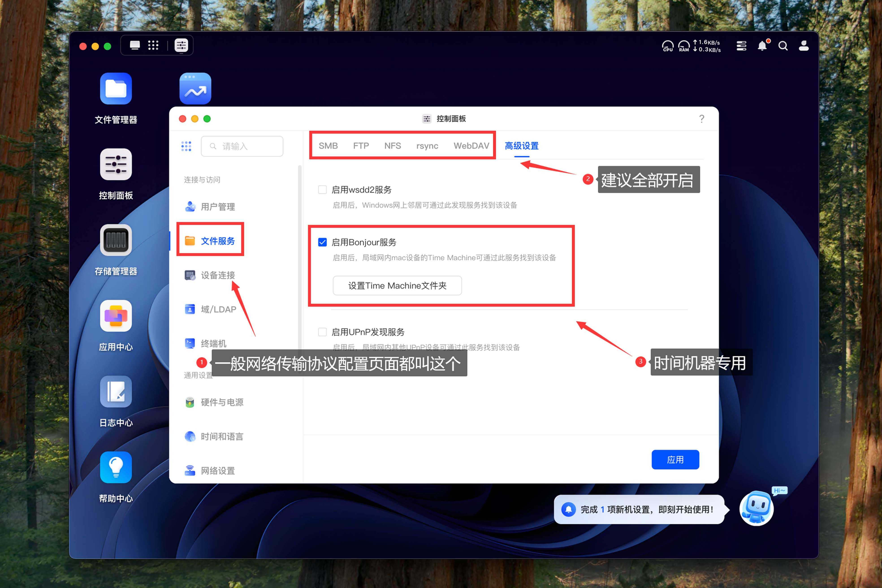Click the Time Machine folder (设置Time Machine文件夹) button
The width and height of the screenshot is (882, 588).
point(397,286)
